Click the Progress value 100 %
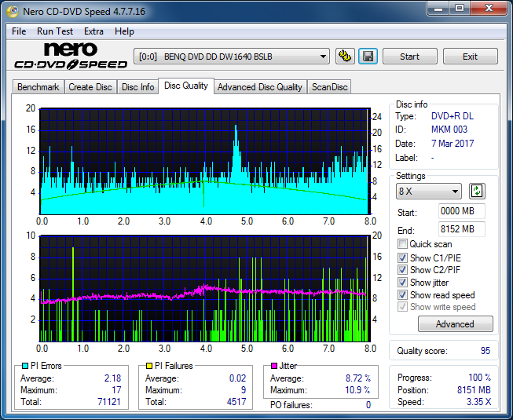Viewport: 513px width, 420px height. tap(480, 378)
